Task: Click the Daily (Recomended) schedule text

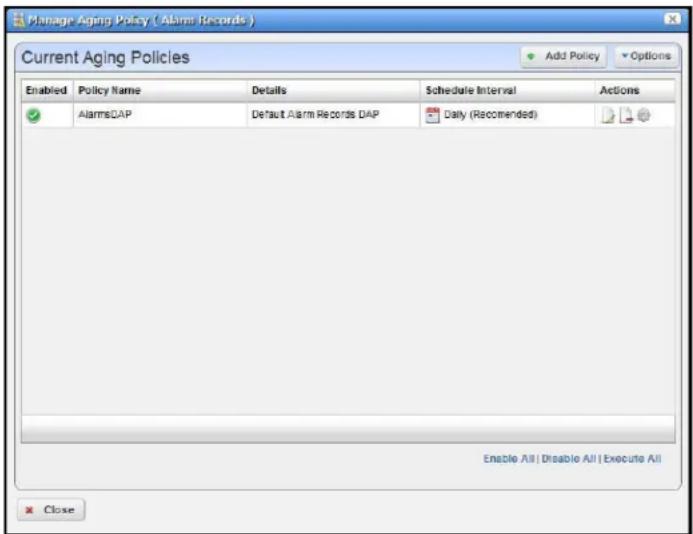Action: coord(491,115)
